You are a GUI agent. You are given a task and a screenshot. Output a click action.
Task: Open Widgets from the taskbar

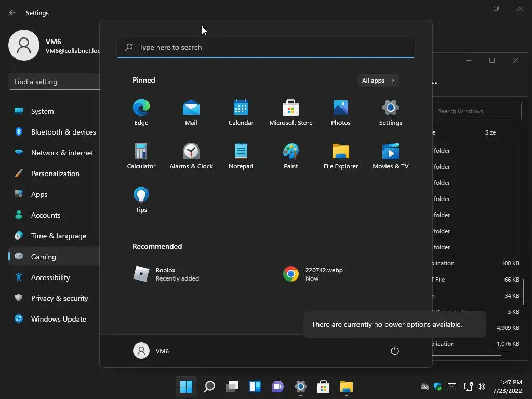255,387
